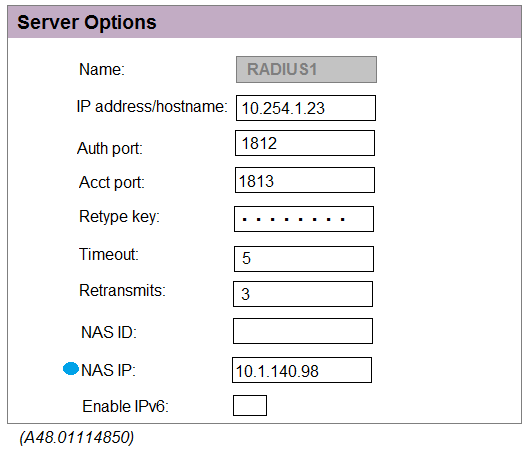Click the Retype key label
The image size is (526, 451).
(119, 217)
